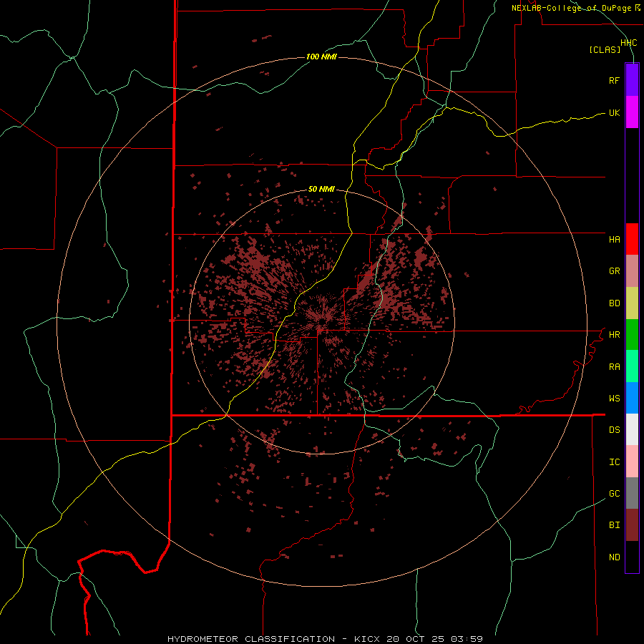The width and height of the screenshot is (644, 644).
Task: Click the IC pink legend color block
Action: tap(632, 462)
